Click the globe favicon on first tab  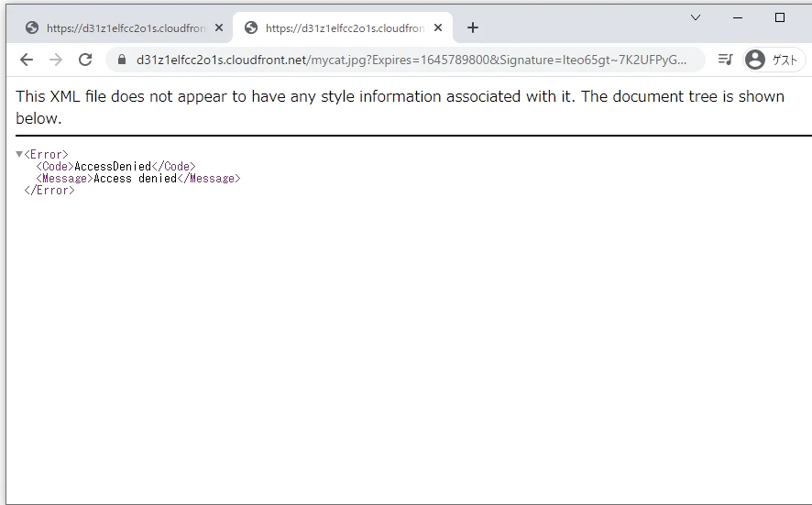click(x=32, y=28)
